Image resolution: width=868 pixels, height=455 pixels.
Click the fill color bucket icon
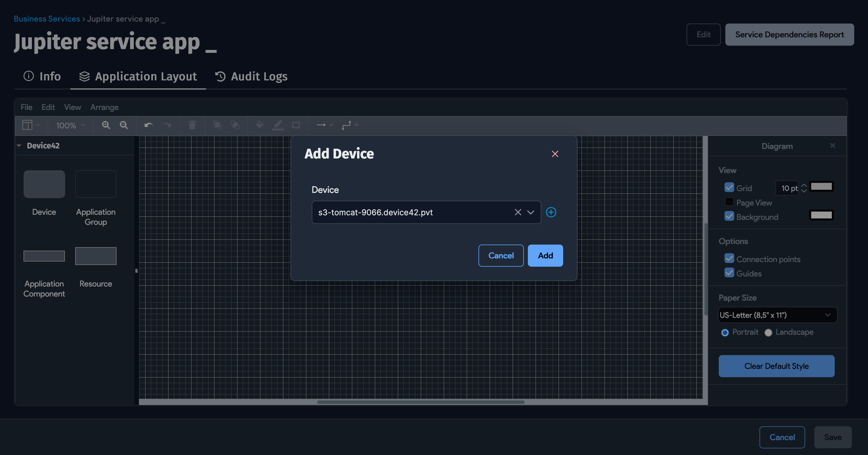259,125
